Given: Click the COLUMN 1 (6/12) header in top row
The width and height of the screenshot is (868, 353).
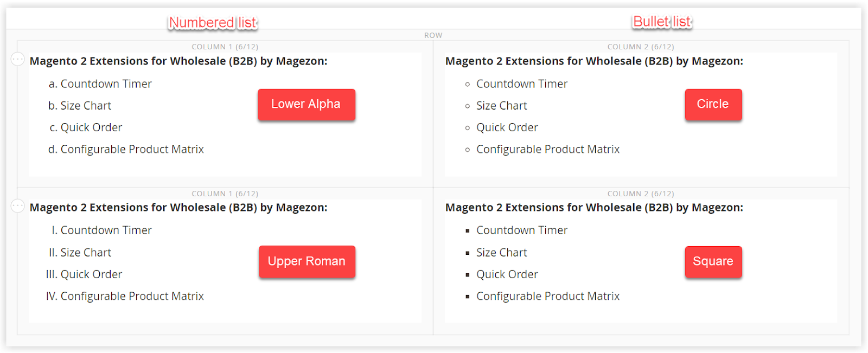Looking at the screenshot, I should pyautogui.click(x=225, y=47).
